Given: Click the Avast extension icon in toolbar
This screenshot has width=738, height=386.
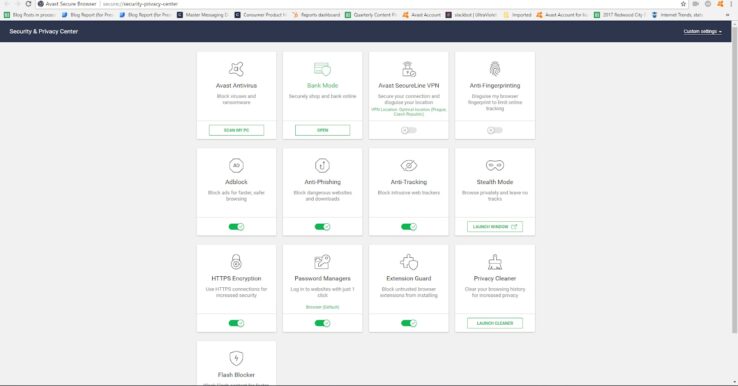Looking at the screenshot, I should click(720, 4).
